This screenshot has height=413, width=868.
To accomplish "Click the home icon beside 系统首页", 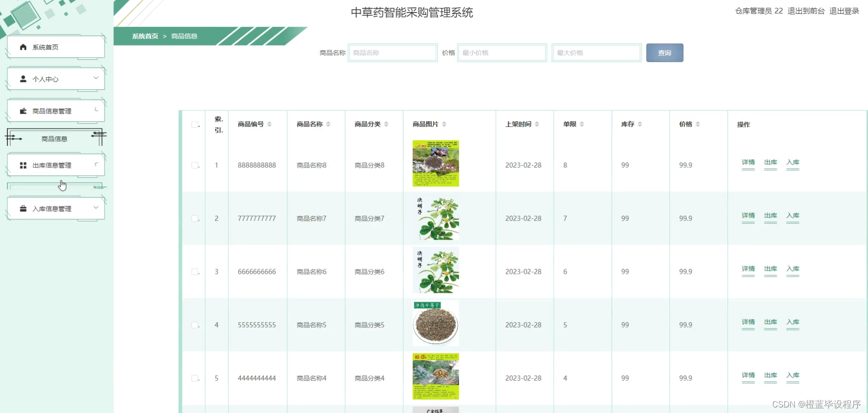I will [23, 47].
